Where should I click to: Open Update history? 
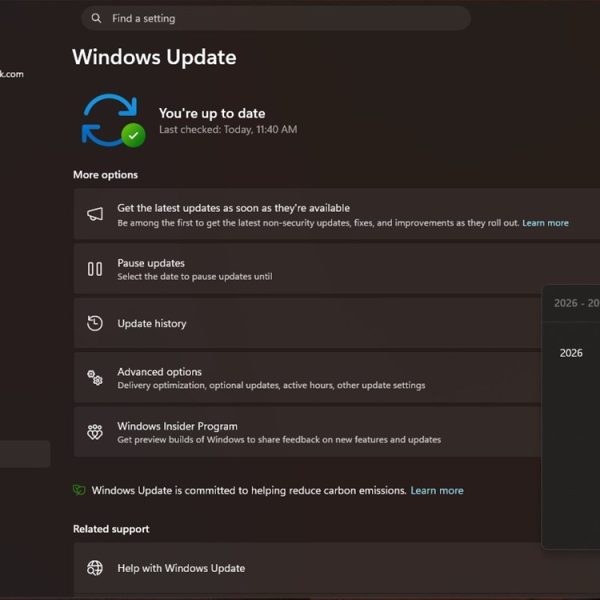pyautogui.click(x=307, y=323)
